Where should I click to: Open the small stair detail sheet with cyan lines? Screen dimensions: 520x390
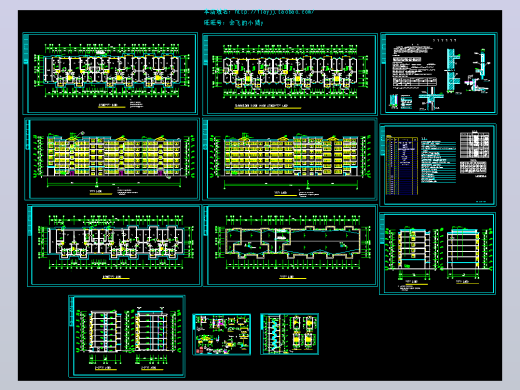(x=289, y=334)
